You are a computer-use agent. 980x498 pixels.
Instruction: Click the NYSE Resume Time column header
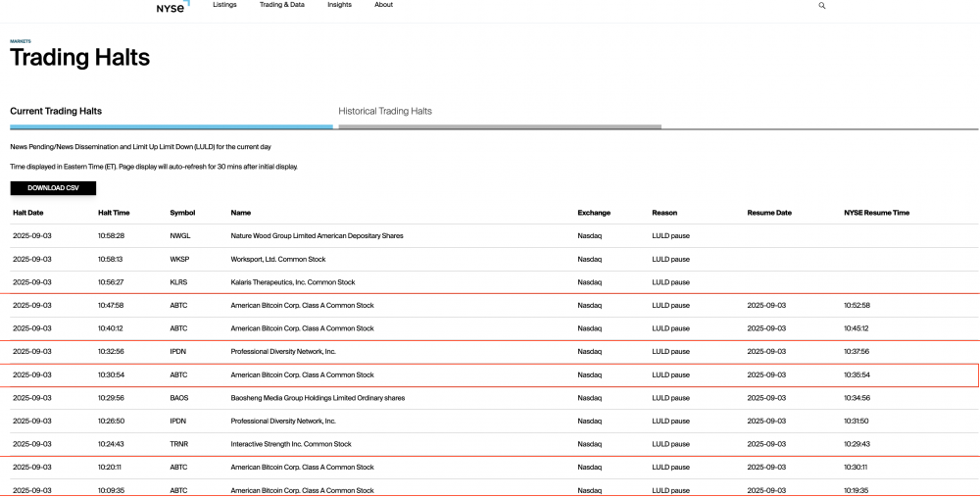[x=876, y=213]
